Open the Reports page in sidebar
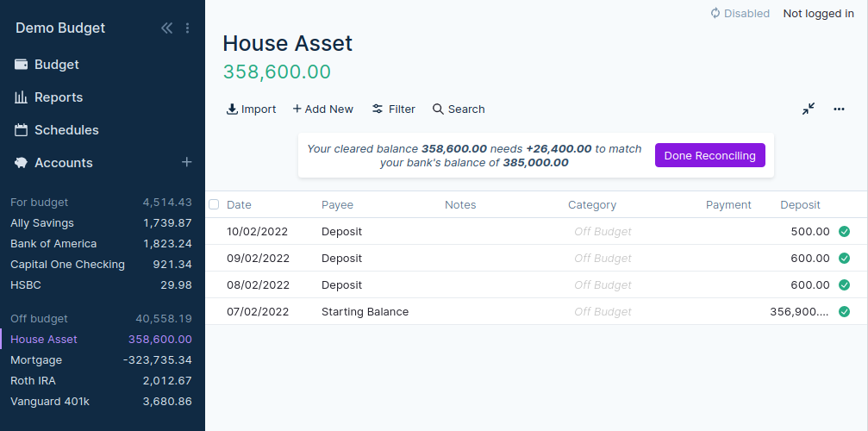 pos(58,97)
